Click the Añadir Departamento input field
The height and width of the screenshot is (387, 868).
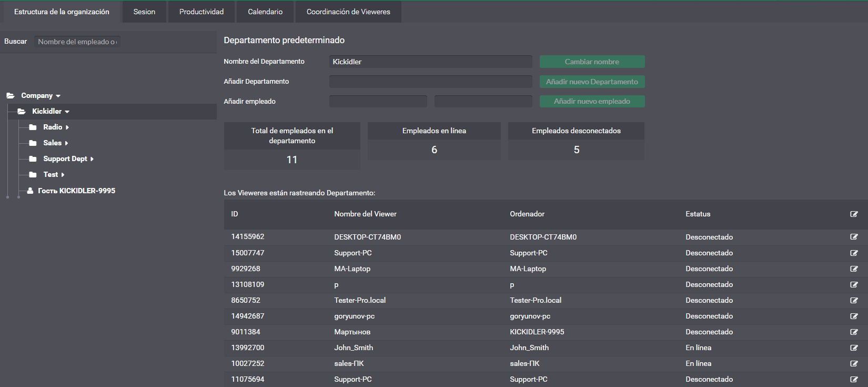point(431,82)
